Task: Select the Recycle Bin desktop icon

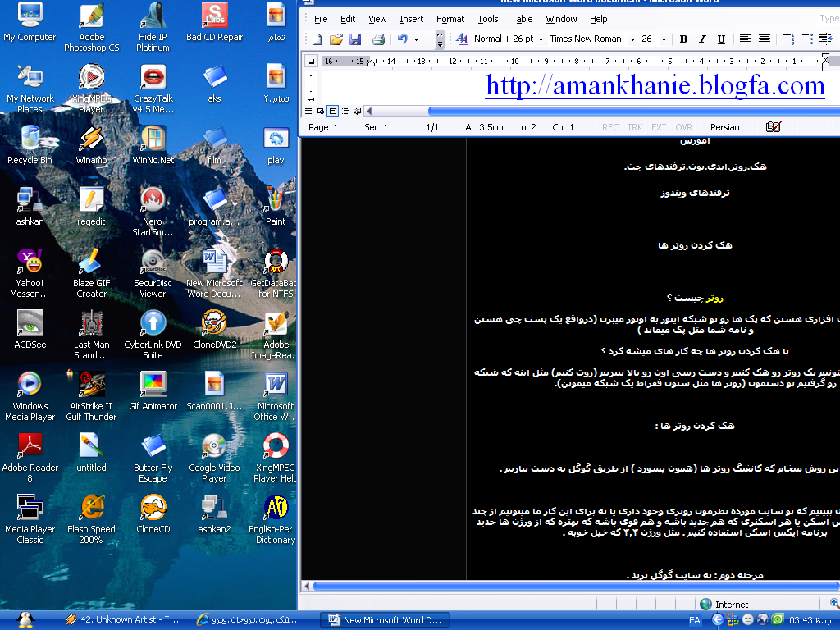Action: tap(30, 145)
